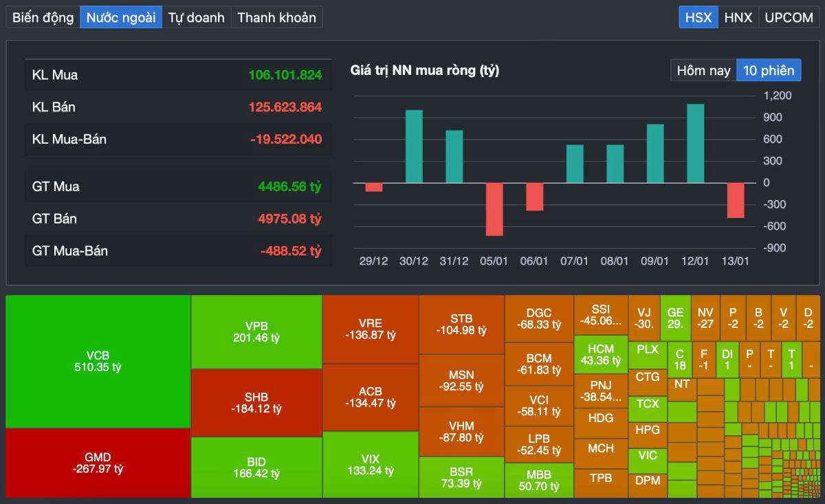Image resolution: width=825 pixels, height=504 pixels.
Task: Open the Tự doanh tab
Action: pyautogui.click(x=197, y=17)
